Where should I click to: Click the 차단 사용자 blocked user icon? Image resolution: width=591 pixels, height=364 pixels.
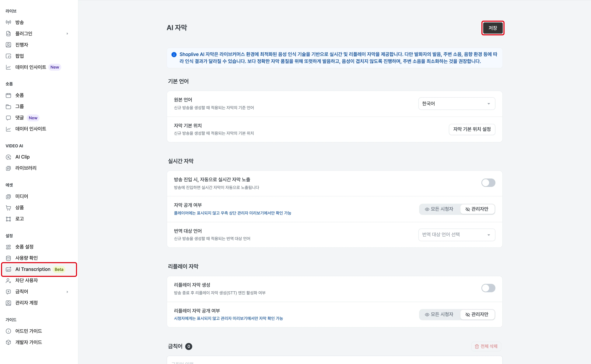(8, 281)
